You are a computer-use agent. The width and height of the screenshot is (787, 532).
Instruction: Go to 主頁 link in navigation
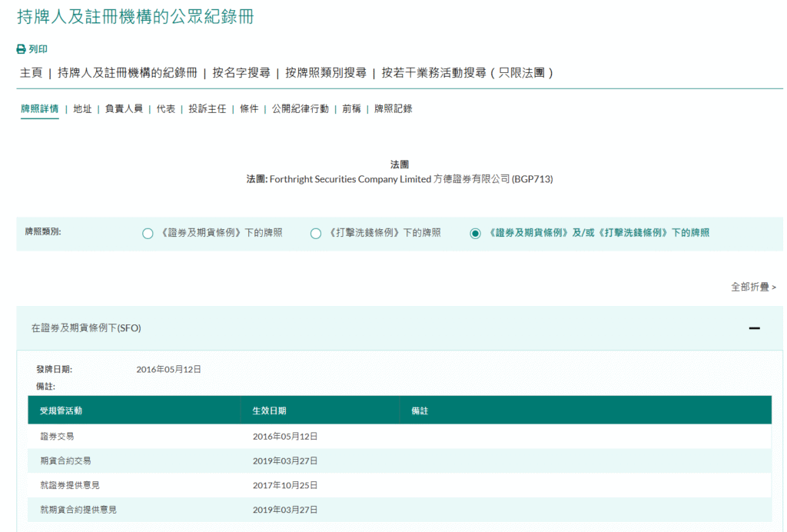click(31, 73)
